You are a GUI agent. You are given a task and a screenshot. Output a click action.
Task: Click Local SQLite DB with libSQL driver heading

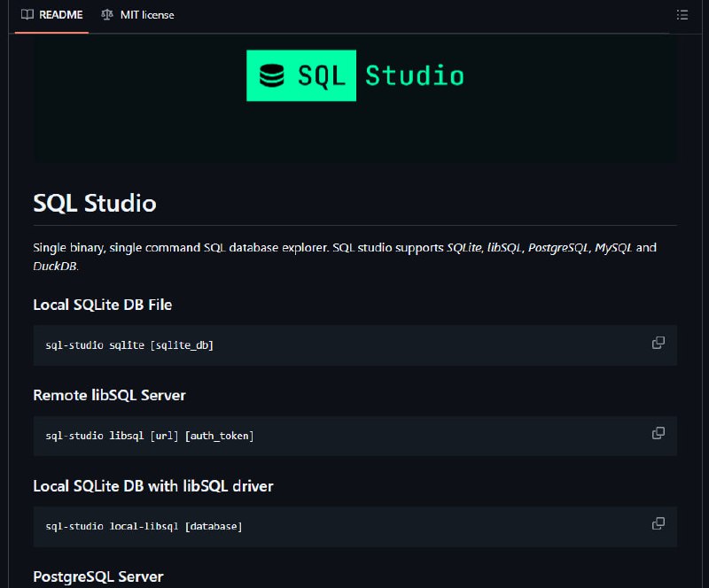[152, 486]
